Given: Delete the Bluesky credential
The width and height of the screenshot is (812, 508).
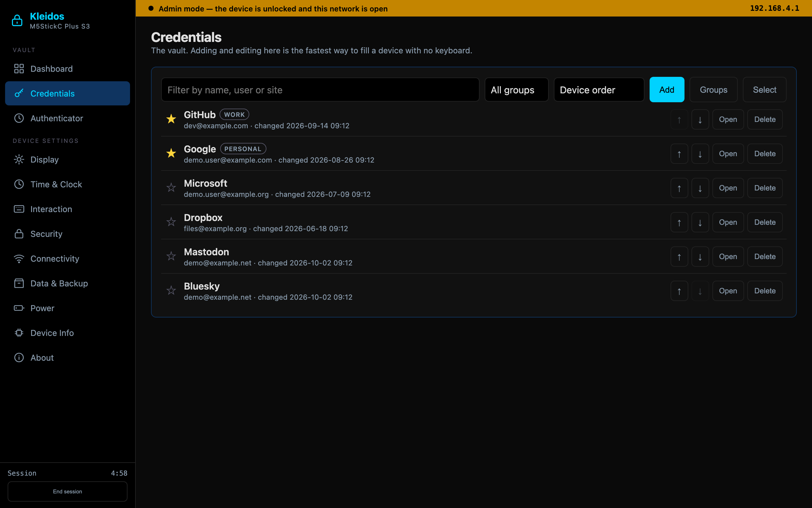Looking at the screenshot, I should coord(765,291).
